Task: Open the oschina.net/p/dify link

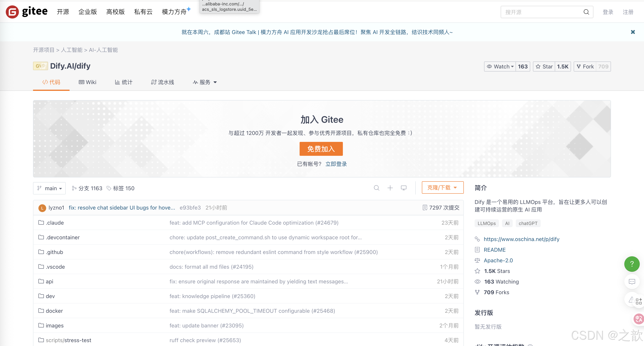Action: coord(521,239)
